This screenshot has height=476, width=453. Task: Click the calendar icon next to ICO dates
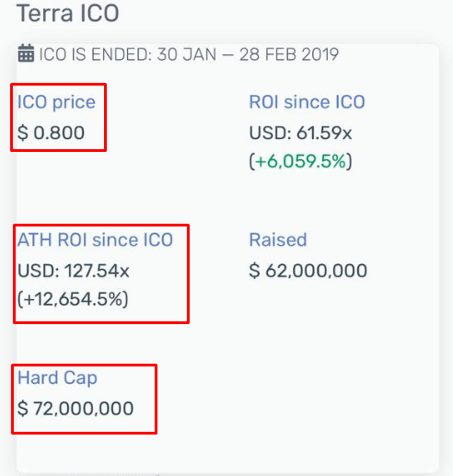coord(26,53)
